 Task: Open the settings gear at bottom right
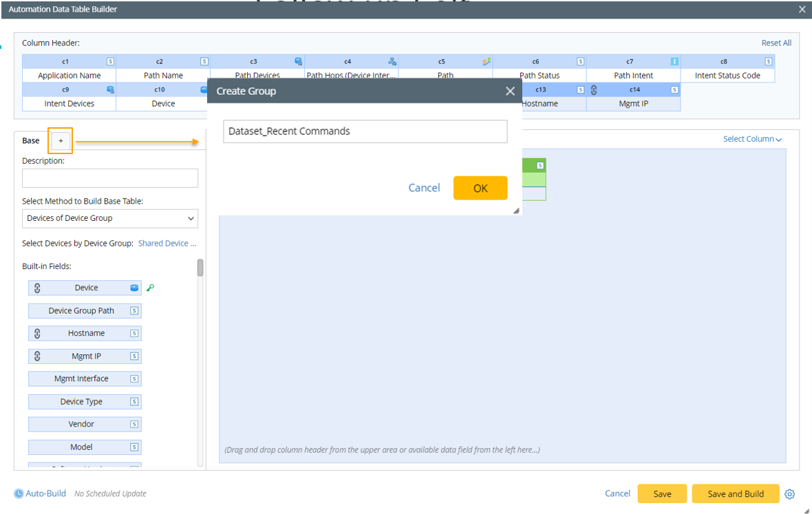(x=790, y=494)
